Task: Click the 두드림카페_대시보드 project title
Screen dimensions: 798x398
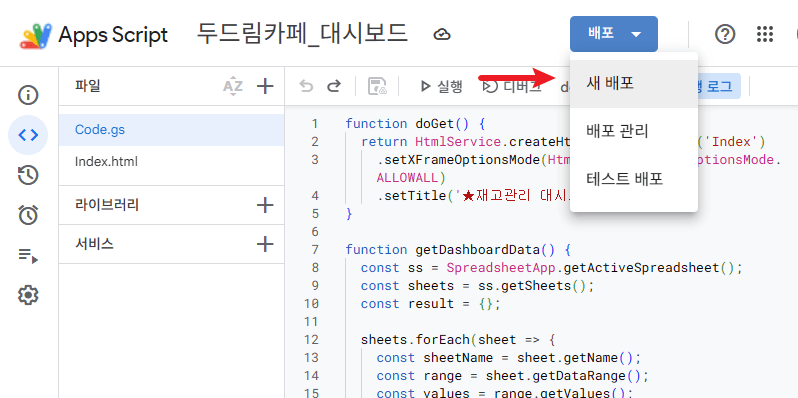Action: coord(302,34)
